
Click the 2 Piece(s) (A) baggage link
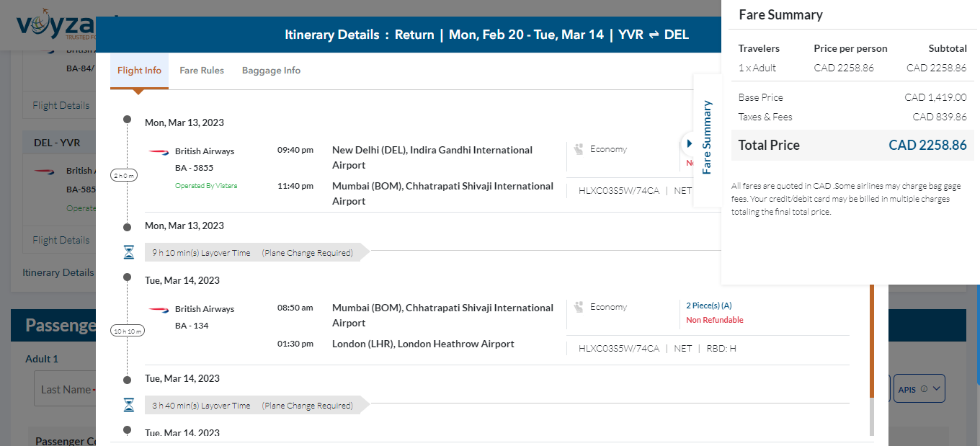(x=708, y=305)
